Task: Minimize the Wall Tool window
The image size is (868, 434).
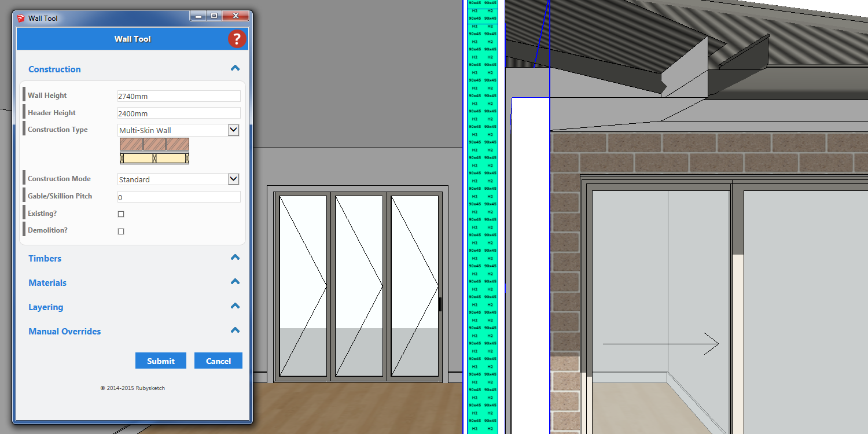Action: coord(198,16)
